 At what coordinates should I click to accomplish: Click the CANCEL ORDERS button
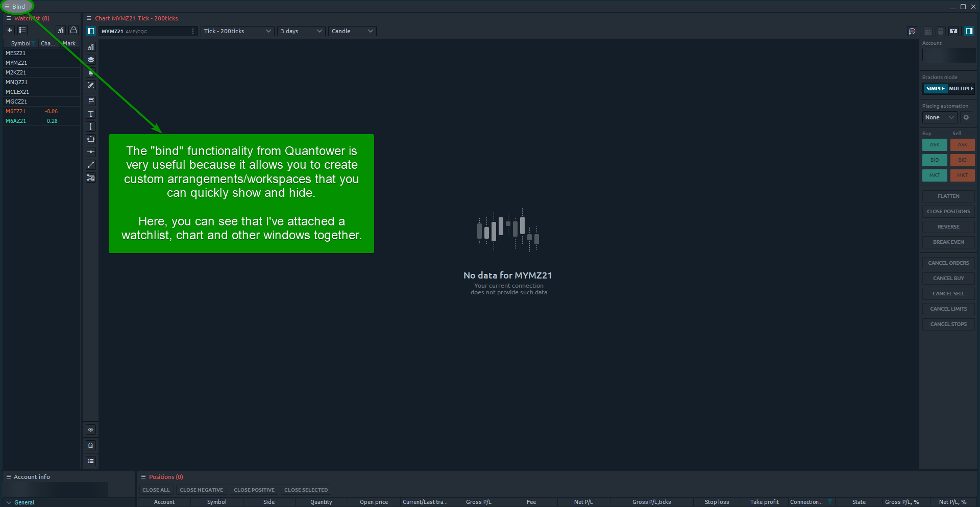click(949, 263)
